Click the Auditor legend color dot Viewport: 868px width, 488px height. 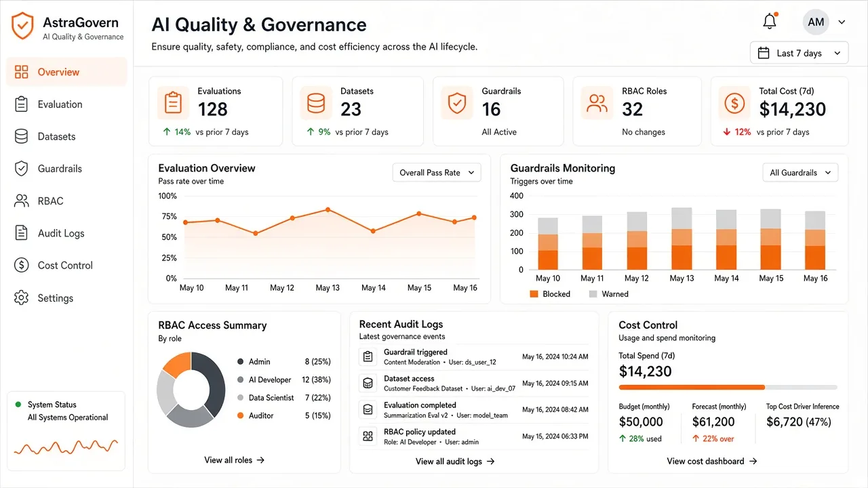click(241, 415)
